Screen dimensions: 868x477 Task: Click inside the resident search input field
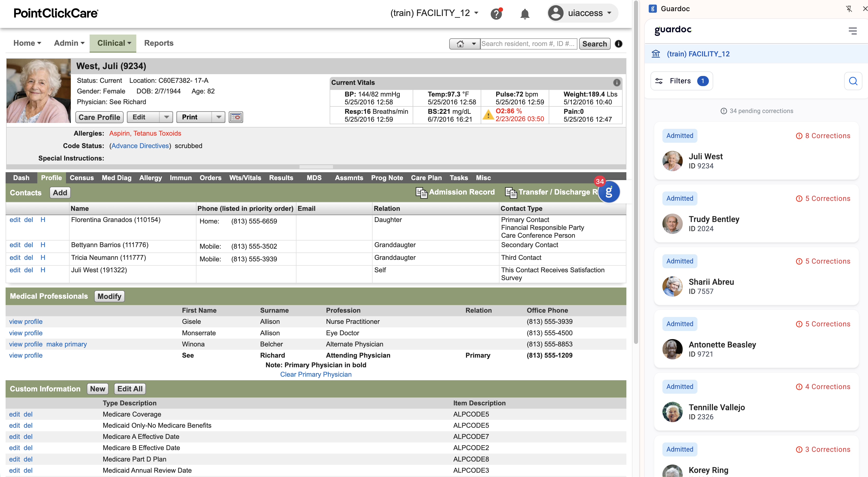point(528,43)
